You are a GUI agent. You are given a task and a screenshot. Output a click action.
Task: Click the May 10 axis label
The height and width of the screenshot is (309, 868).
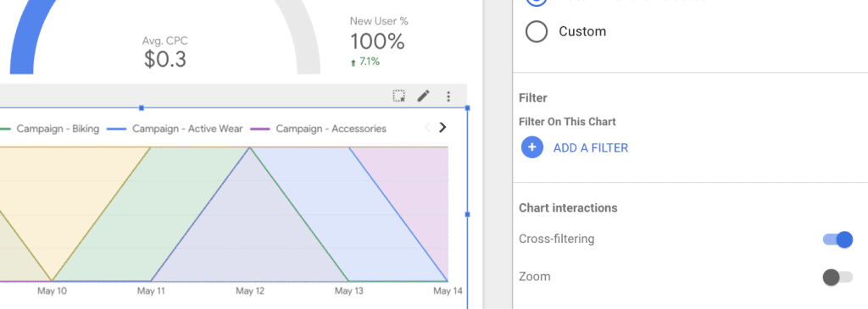(x=52, y=290)
